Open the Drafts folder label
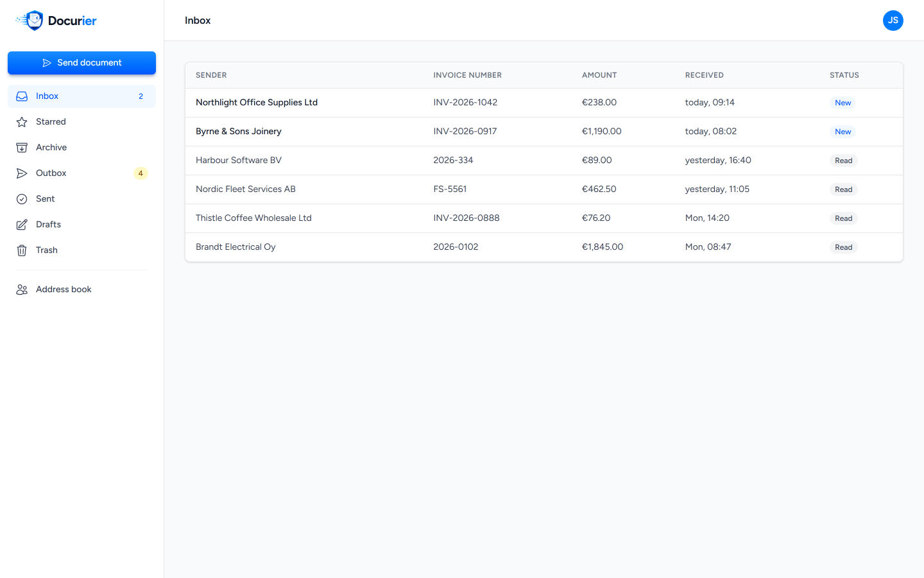Viewport: 924px width, 578px height. tap(48, 225)
